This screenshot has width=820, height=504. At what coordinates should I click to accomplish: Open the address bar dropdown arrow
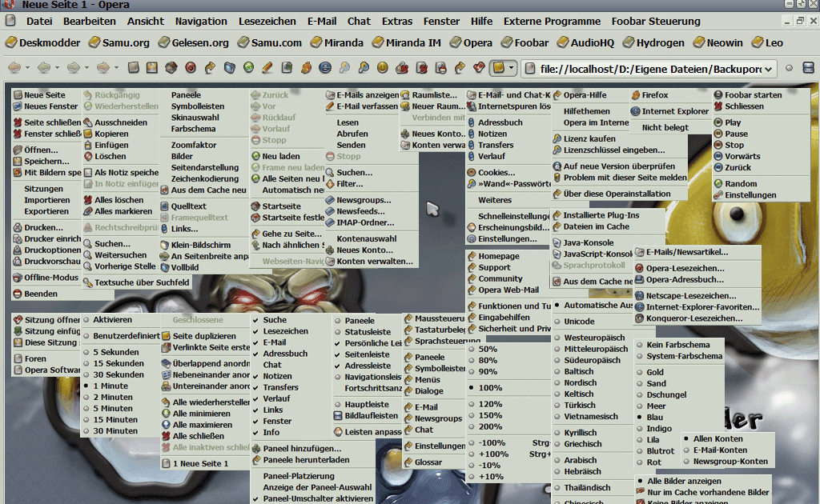768,69
